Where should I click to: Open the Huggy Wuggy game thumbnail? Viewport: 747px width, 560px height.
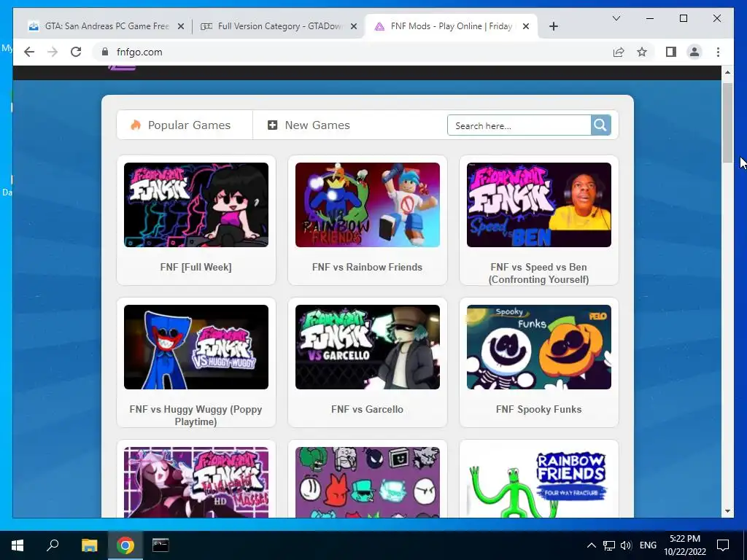pyautogui.click(x=196, y=347)
